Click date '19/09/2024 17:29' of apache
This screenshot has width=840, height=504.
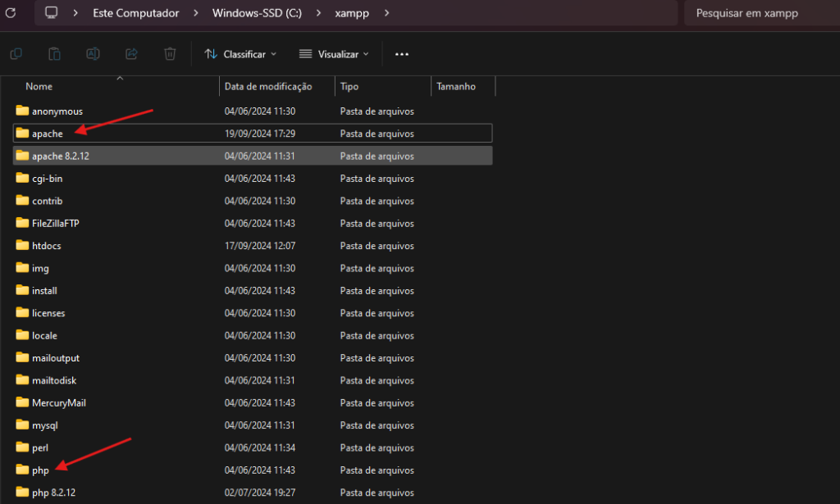pos(260,134)
